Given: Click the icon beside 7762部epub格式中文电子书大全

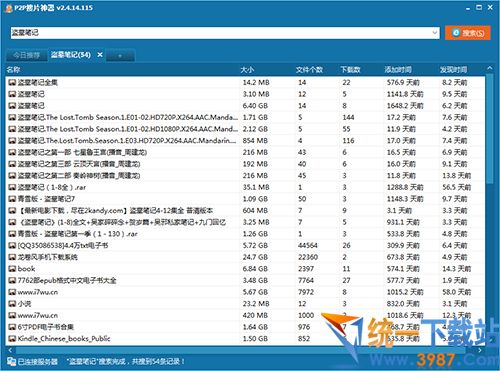Looking at the screenshot, I should pos(12,280).
